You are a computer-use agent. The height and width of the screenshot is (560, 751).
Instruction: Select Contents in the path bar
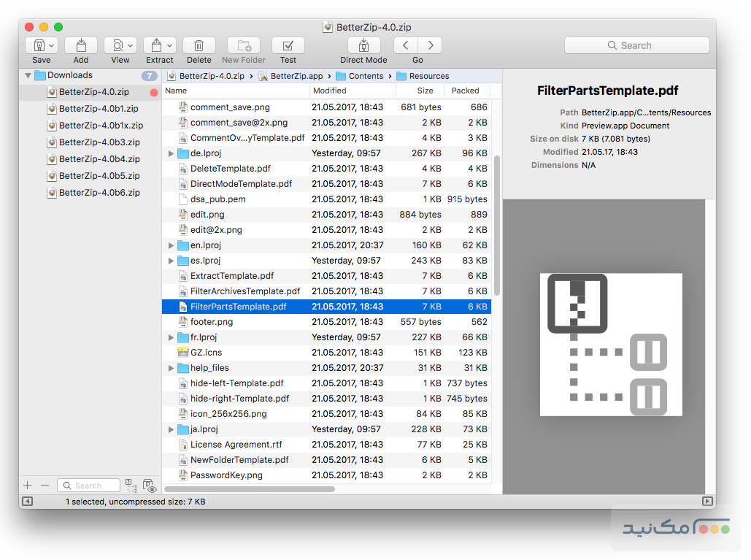[x=365, y=76]
